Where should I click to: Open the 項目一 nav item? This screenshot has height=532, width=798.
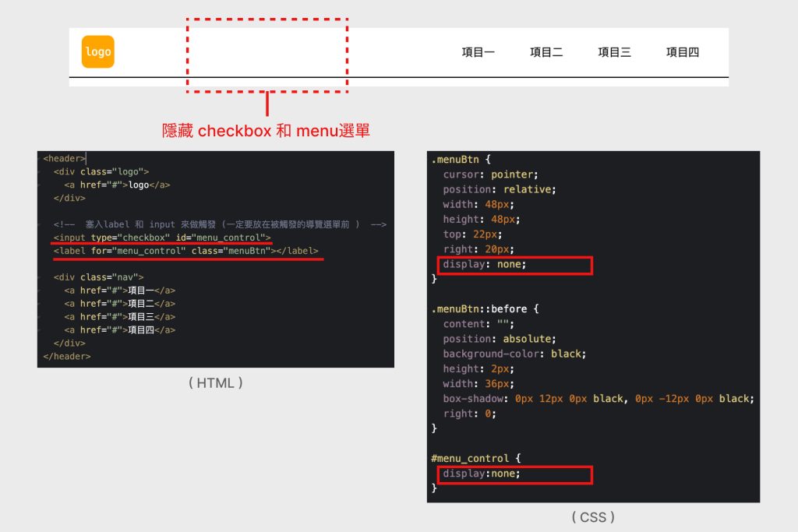click(478, 52)
